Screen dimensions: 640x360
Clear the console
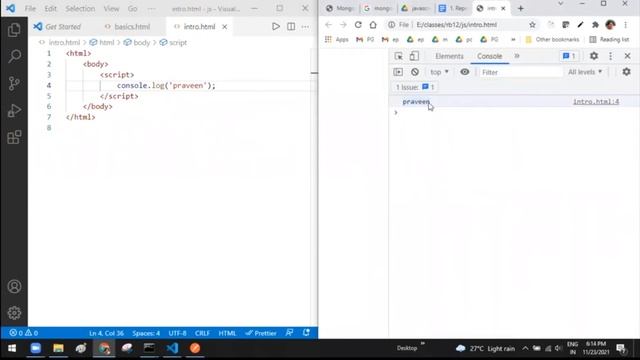coord(415,72)
